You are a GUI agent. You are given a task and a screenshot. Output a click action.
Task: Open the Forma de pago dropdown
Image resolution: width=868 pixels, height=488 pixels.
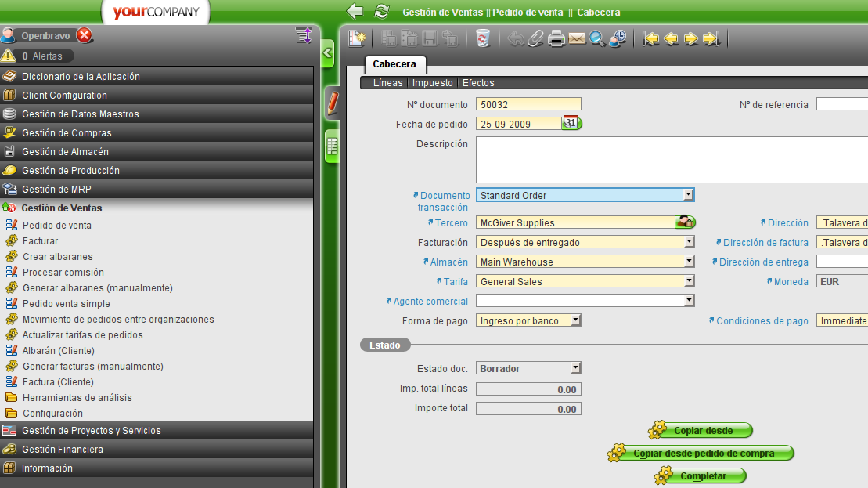(x=576, y=320)
